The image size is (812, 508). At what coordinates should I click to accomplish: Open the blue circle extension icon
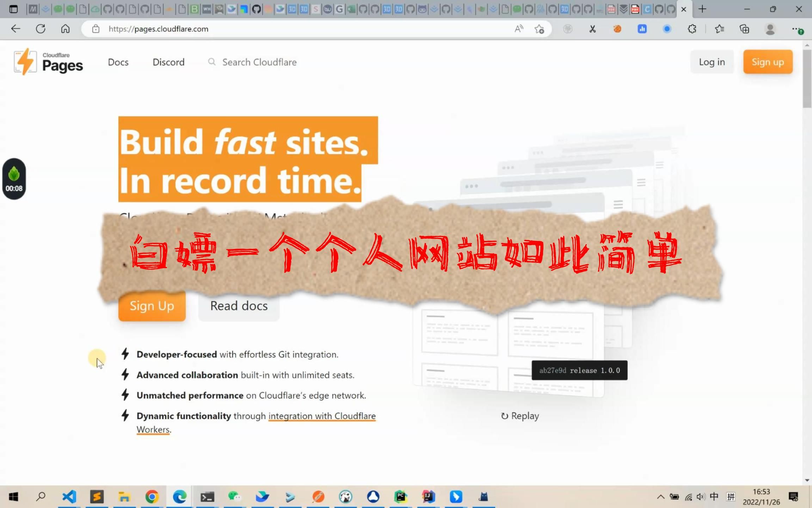click(667, 29)
